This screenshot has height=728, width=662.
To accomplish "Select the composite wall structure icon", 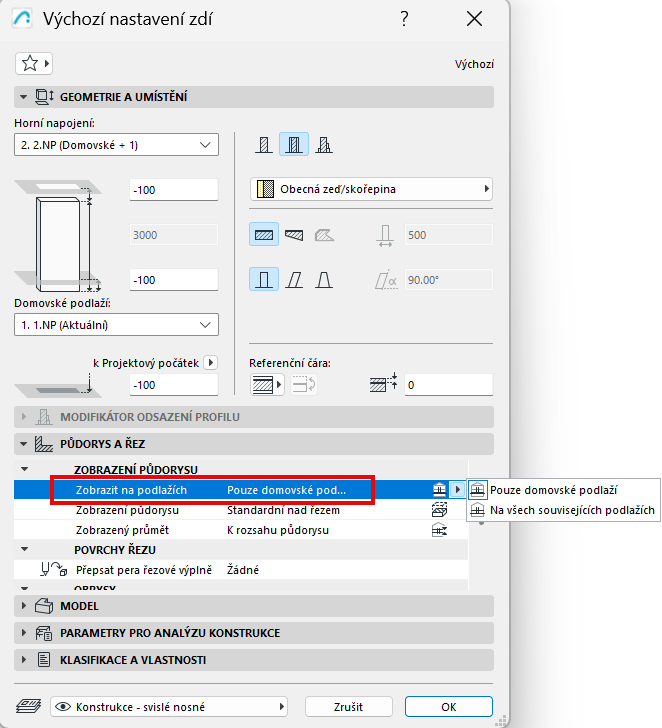I will point(293,144).
